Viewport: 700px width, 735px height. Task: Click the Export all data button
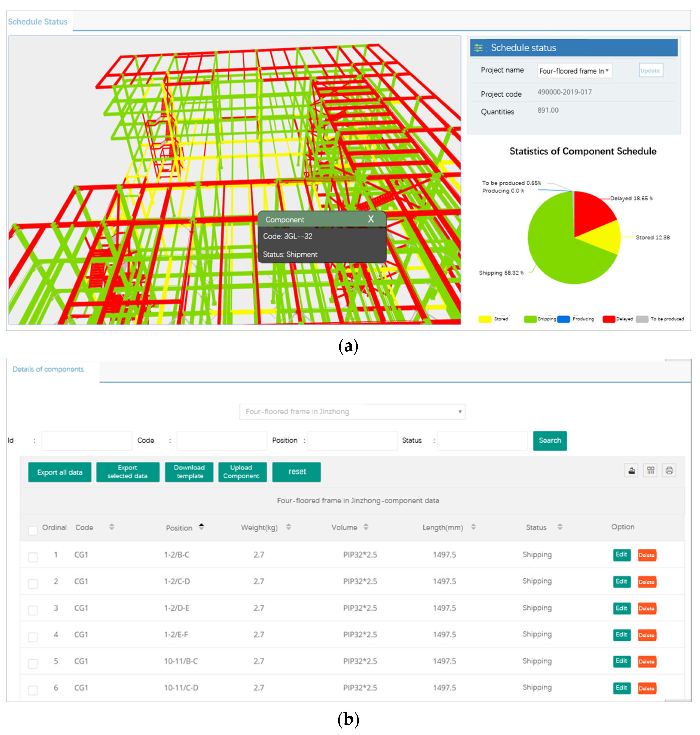point(60,472)
